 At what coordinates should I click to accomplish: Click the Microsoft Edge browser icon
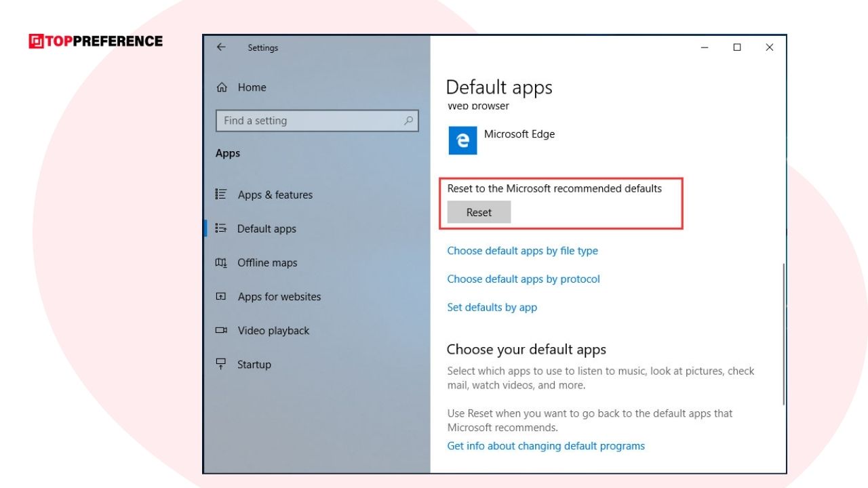click(x=463, y=140)
